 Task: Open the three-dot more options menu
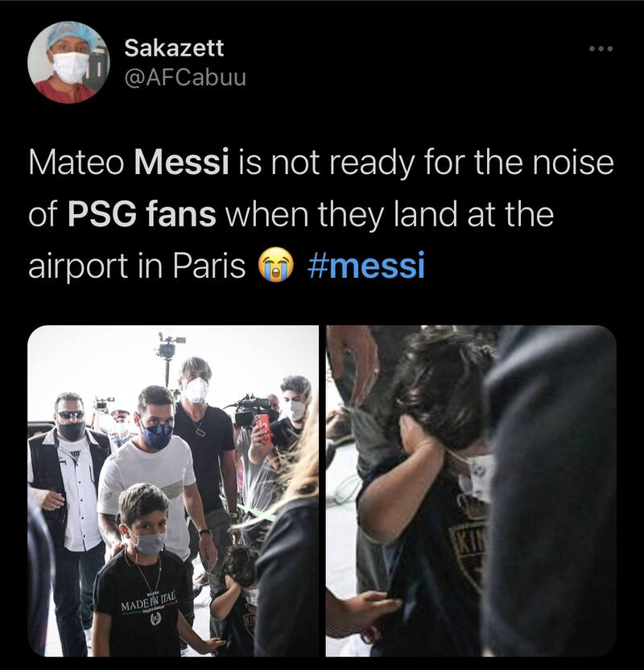point(601,48)
